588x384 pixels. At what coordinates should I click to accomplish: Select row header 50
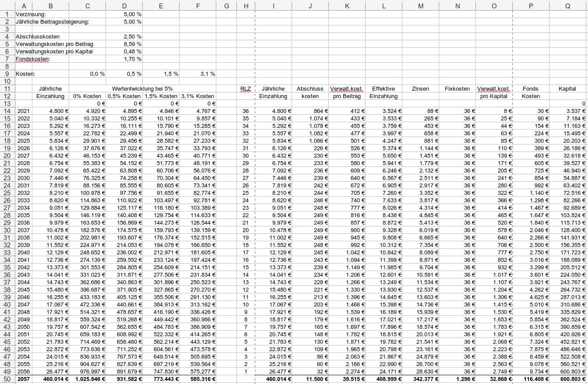7,379
